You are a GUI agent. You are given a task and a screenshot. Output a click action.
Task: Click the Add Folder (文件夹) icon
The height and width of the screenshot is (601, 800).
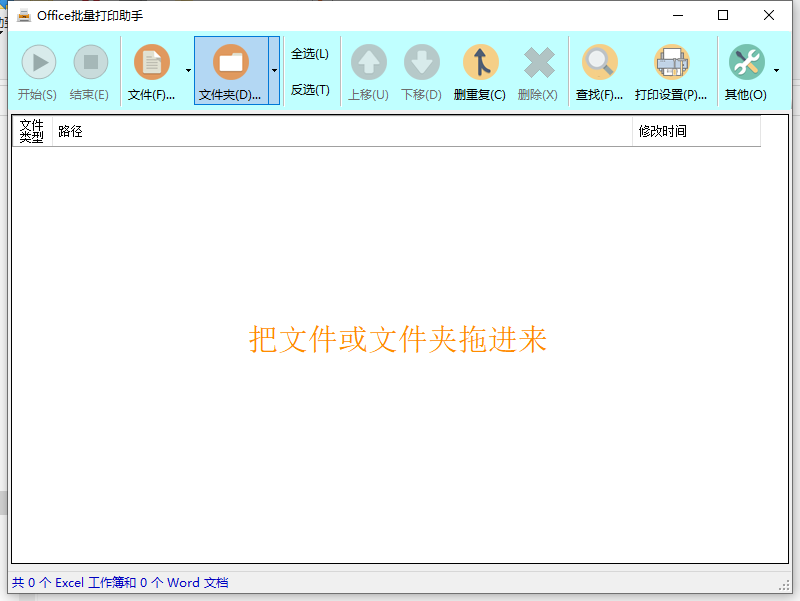pyautogui.click(x=231, y=62)
